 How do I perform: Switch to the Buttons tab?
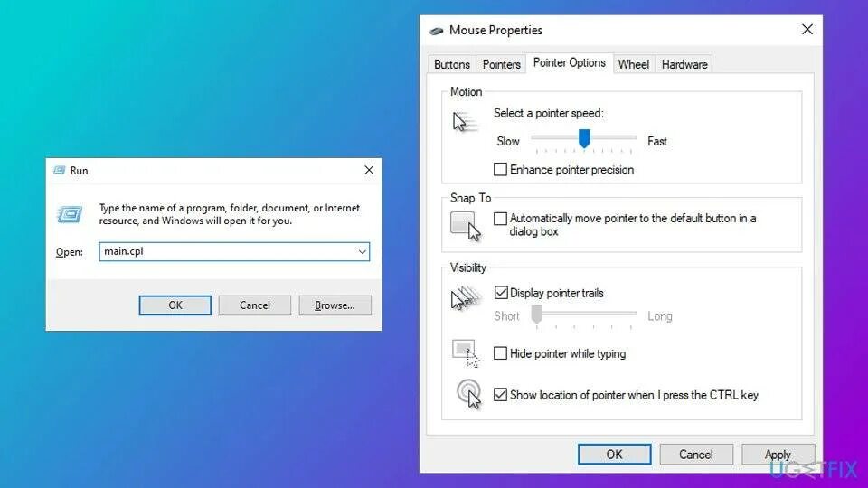click(x=452, y=65)
